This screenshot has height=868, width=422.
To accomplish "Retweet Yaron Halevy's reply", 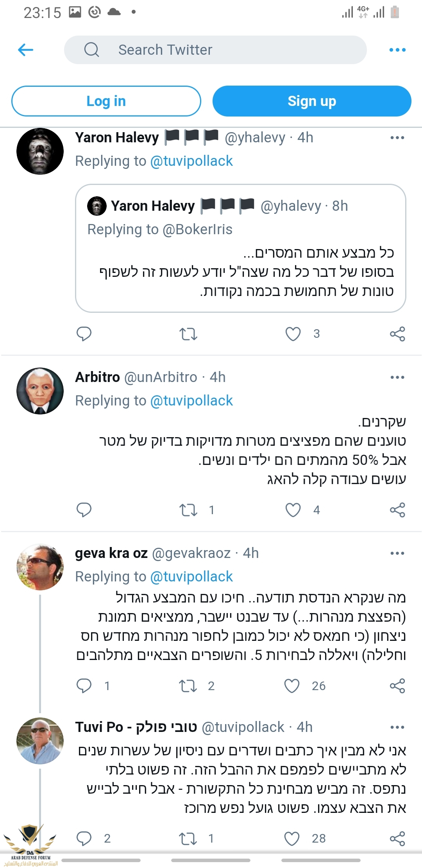I will [x=188, y=334].
